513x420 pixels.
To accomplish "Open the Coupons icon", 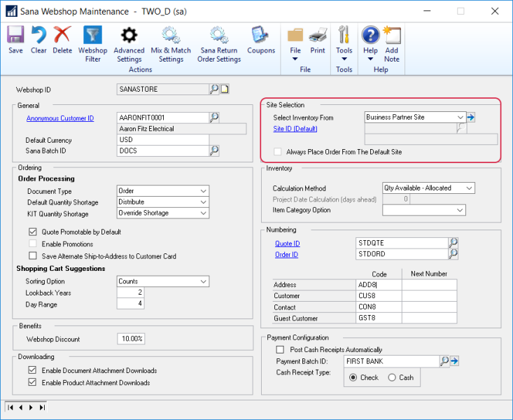I will (260, 35).
